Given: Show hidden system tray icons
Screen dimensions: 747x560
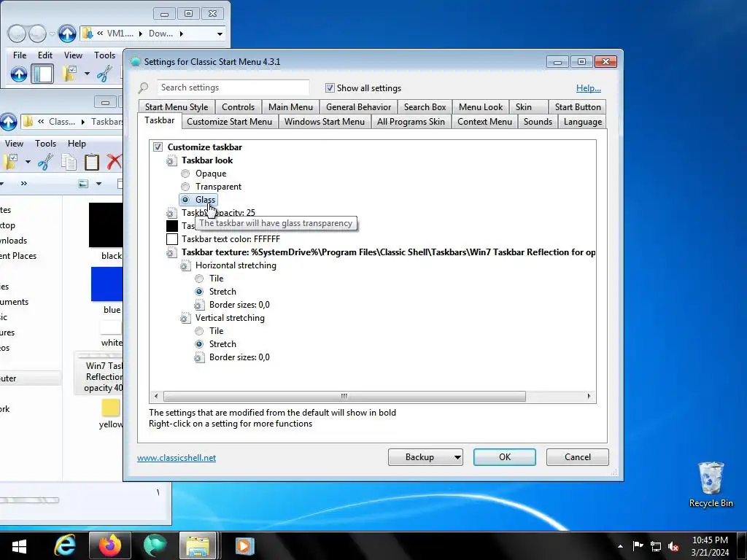Looking at the screenshot, I should [x=620, y=546].
